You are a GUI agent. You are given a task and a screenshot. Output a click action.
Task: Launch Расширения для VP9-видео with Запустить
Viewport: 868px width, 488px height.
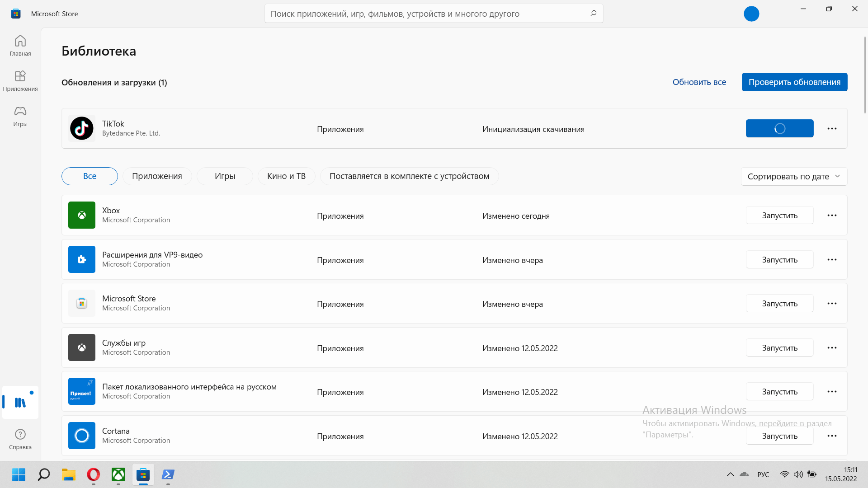pyautogui.click(x=779, y=260)
